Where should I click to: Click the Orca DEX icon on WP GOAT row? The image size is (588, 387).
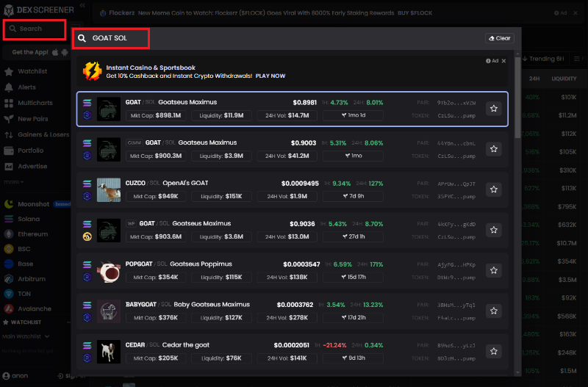tap(87, 236)
